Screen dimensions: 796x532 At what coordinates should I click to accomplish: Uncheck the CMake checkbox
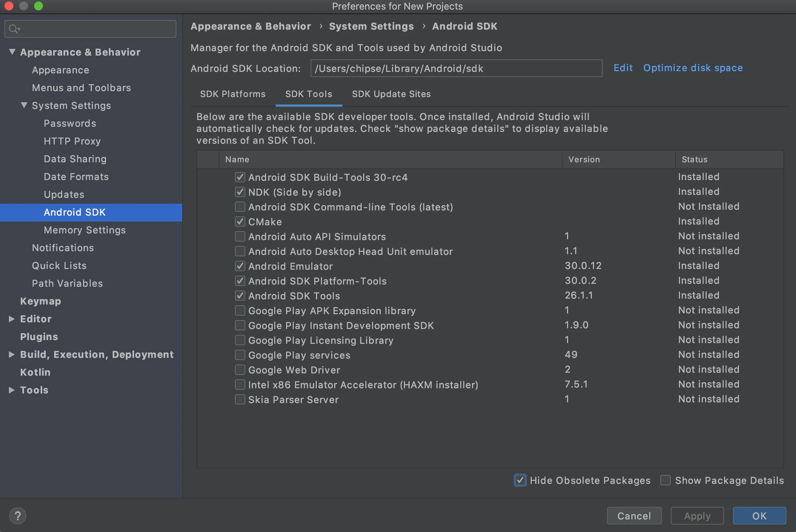click(x=240, y=222)
